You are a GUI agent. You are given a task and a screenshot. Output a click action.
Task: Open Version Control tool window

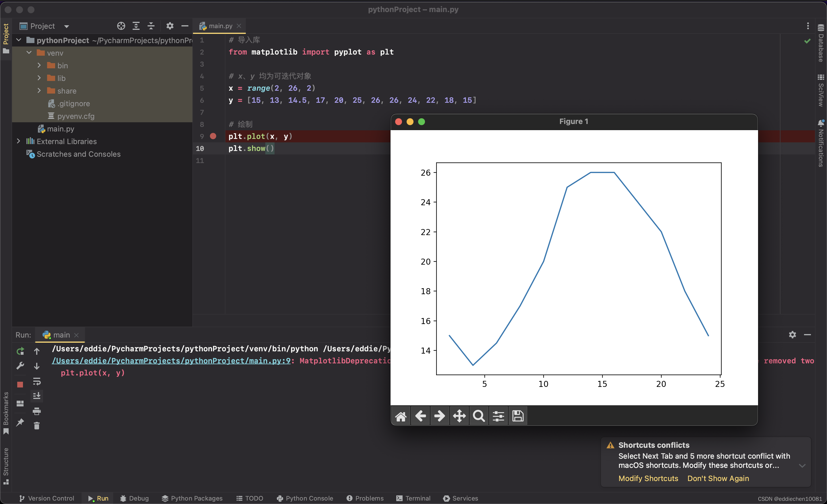coord(46,498)
